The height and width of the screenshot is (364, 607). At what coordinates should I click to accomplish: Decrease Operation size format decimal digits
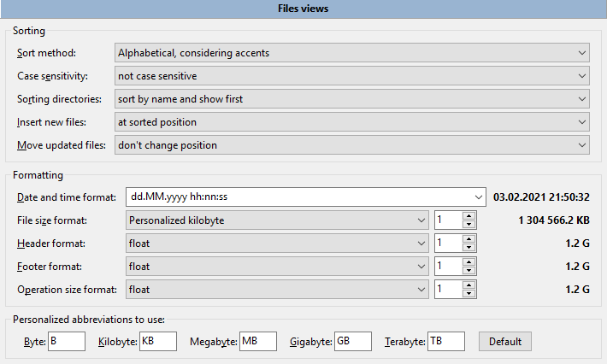tap(469, 295)
